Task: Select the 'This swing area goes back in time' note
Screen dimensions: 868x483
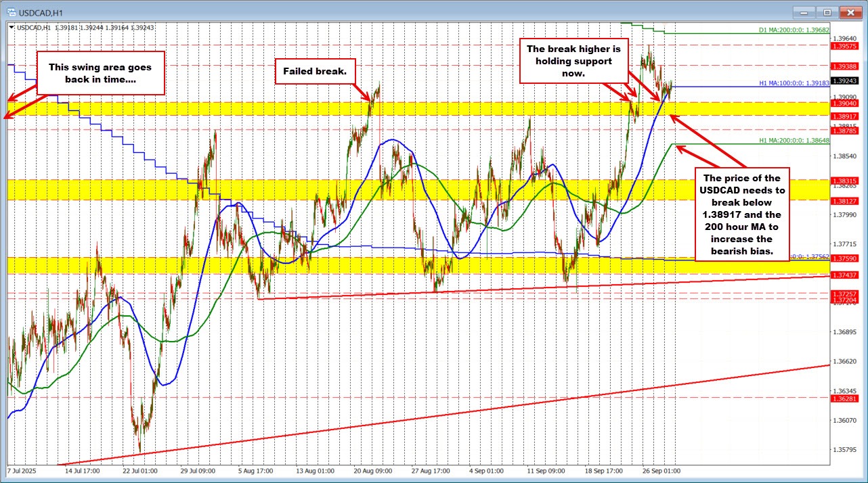Action: [x=100, y=73]
